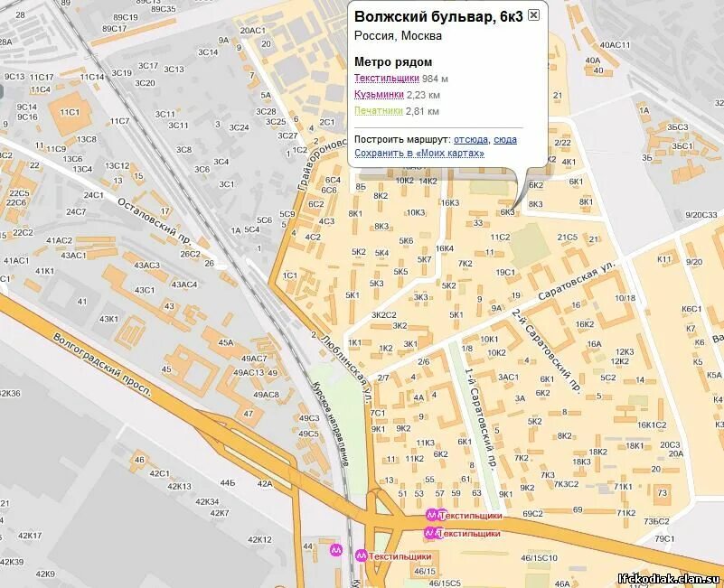
Task: Click the Остаповский пр. street label
Action: tap(155, 223)
